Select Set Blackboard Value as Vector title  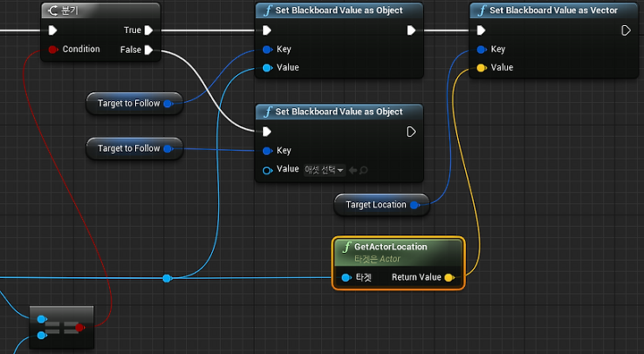[554, 10]
